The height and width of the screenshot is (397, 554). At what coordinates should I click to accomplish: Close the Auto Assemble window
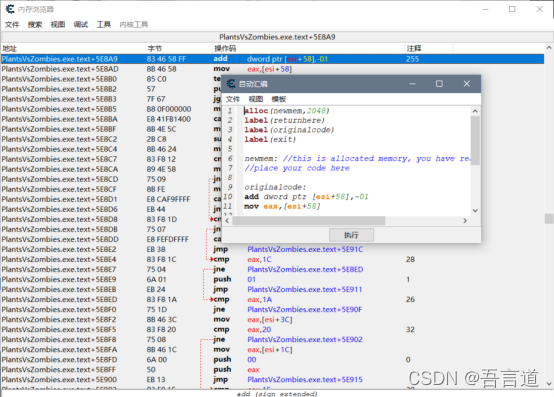467,84
